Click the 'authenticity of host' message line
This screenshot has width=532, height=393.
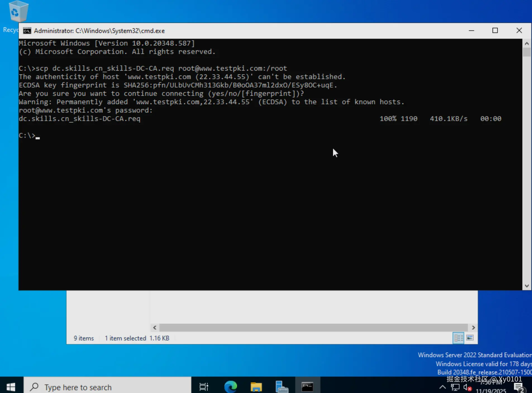point(182,77)
